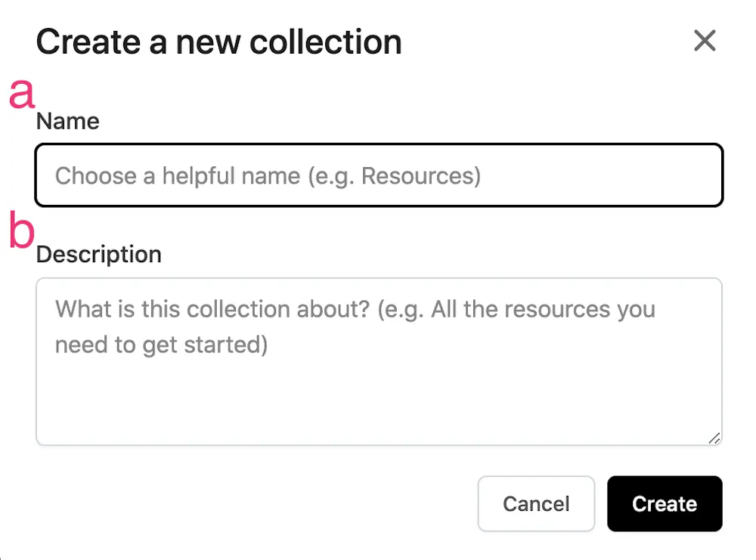756x560 pixels.
Task: Click the black Create button
Action: 665,503
